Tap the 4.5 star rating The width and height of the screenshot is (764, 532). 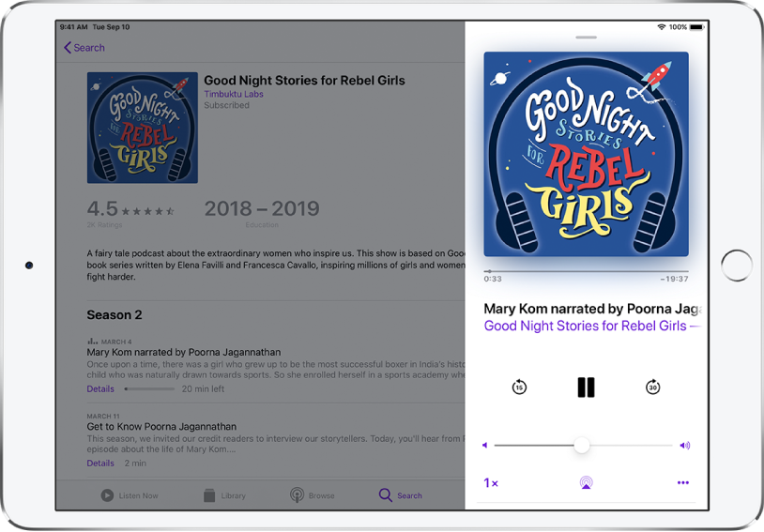(x=130, y=209)
